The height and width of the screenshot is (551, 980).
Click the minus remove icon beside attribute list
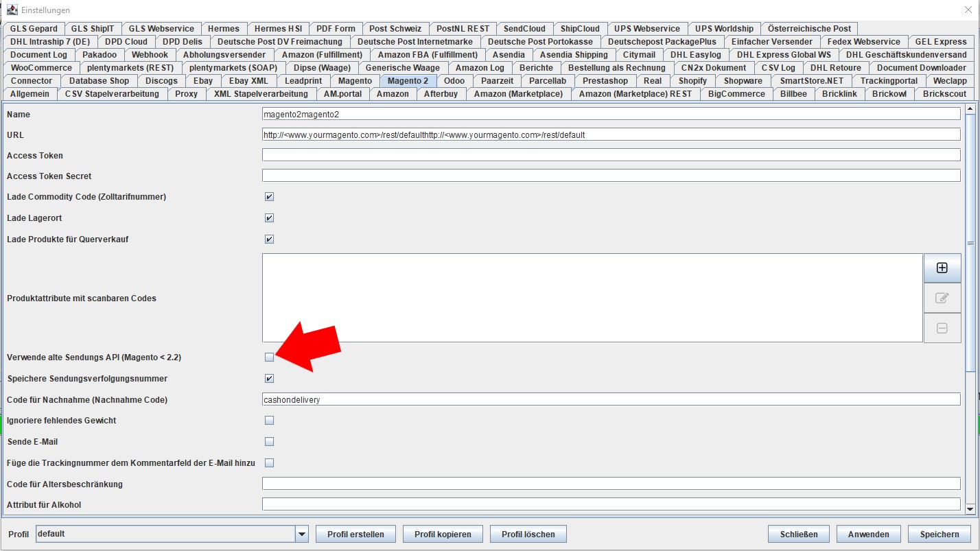[x=942, y=328]
